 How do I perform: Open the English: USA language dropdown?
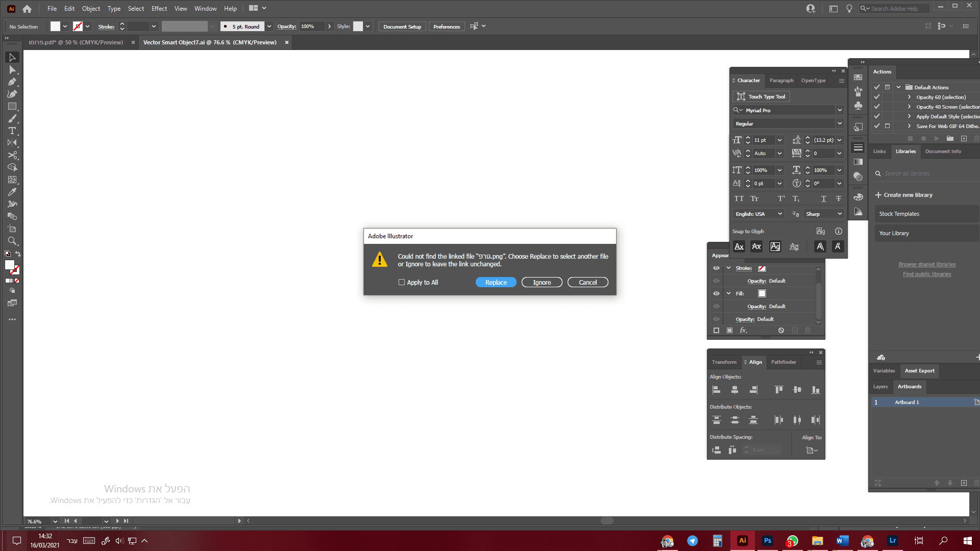780,214
